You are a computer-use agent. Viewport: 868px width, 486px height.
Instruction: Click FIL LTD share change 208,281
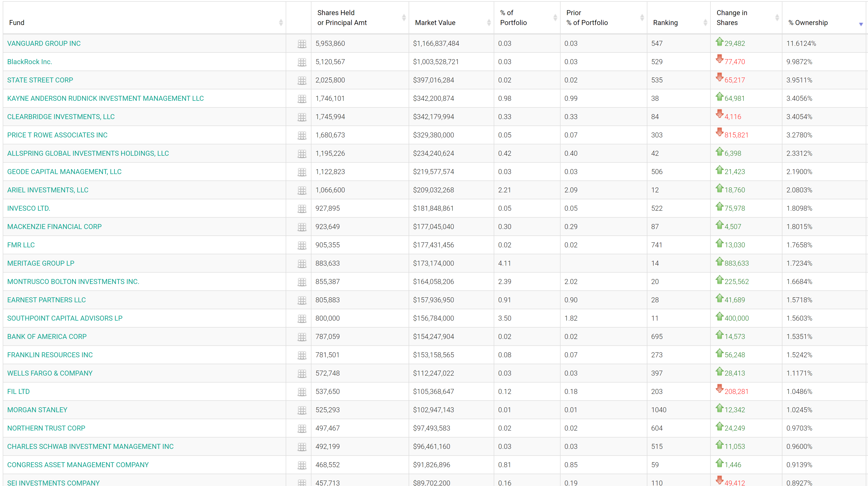click(x=736, y=392)
